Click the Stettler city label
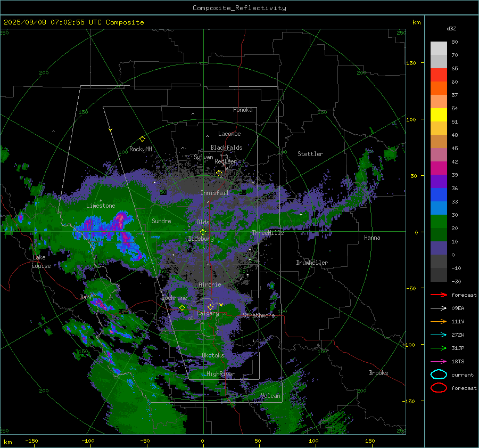 pos(310,154)
